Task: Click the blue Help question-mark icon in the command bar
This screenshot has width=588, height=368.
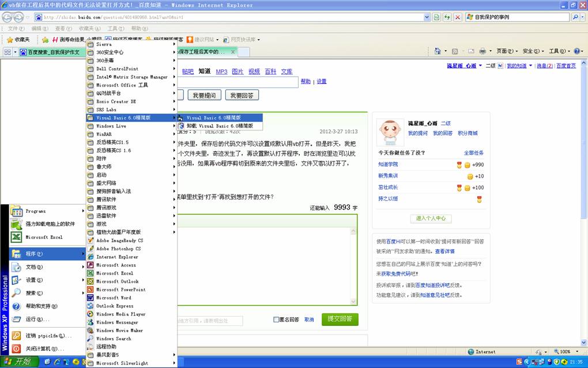Action: coord(577,51)
